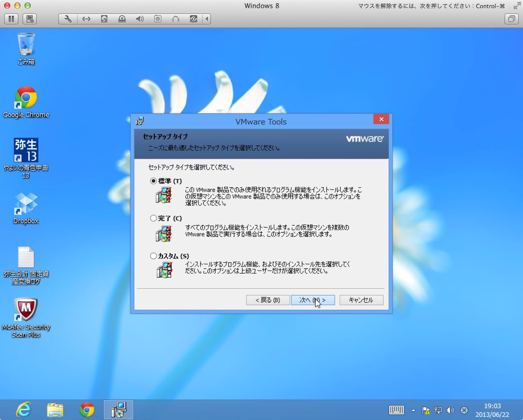Click the vmware logo in dialog
Viewport: 523px width, 420px height.
pyautogui.click(x=365, y=139)
